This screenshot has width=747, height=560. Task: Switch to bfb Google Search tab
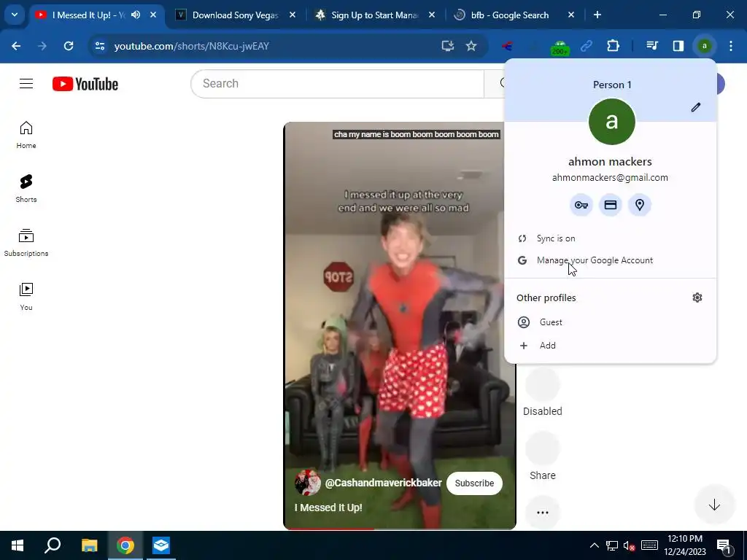point(514,15)
